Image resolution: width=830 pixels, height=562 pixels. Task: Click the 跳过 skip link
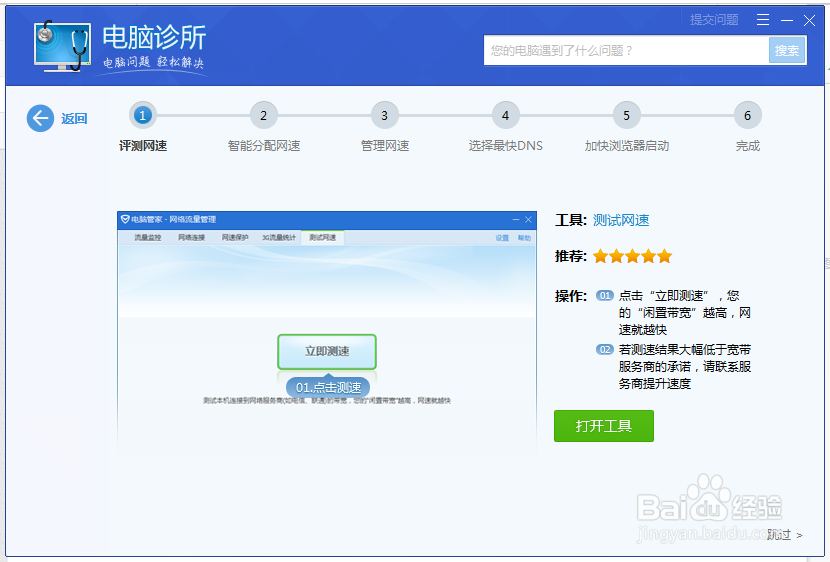pyautogui.click(x=784, y=534)
